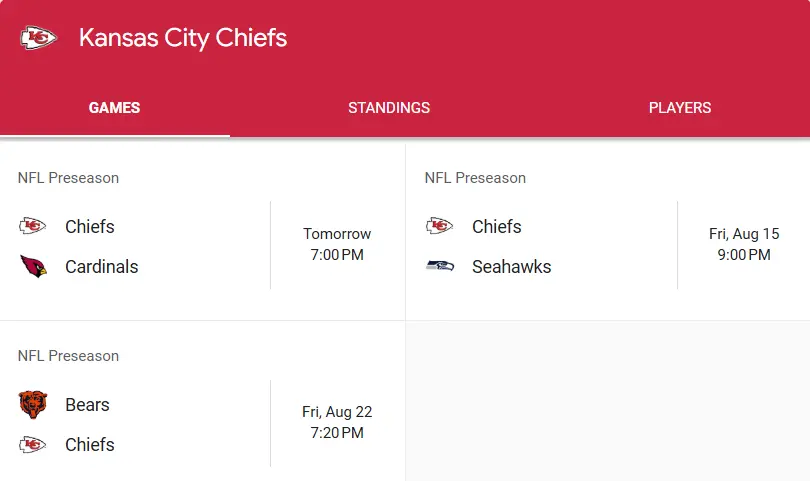Click the Cardinals team logo

click(33, 266)
